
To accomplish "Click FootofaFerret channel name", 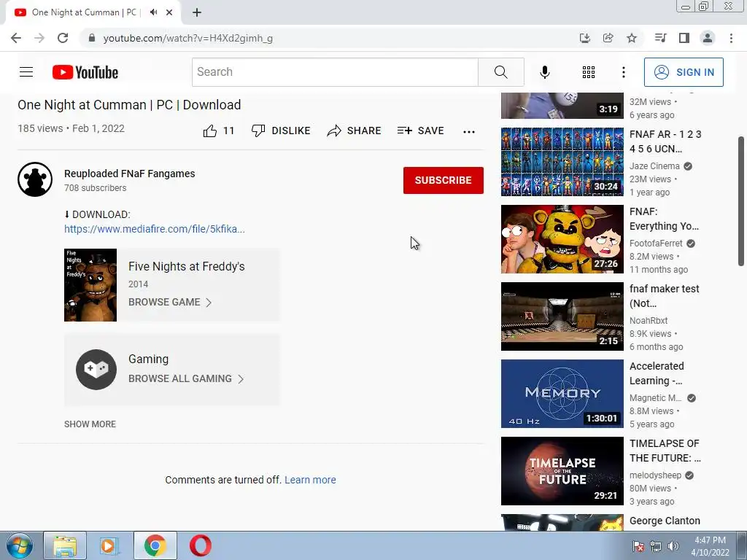I will 656,244.
